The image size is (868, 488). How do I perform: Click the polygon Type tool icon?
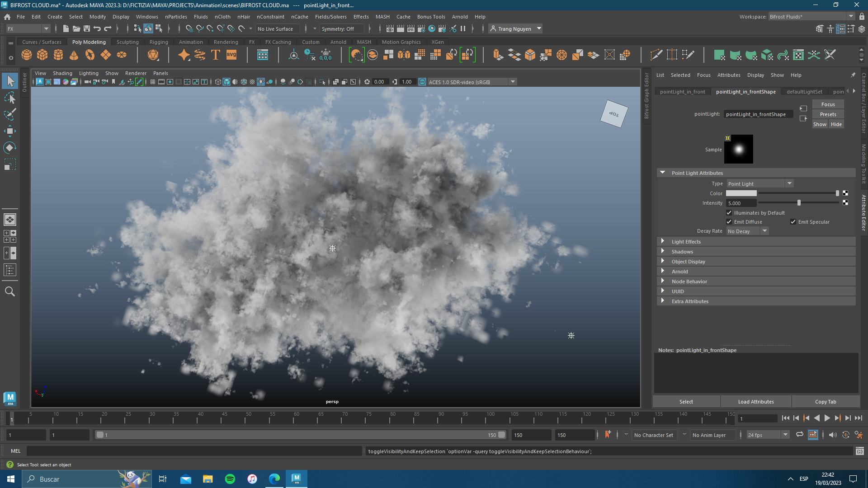[x=216, y=55]
